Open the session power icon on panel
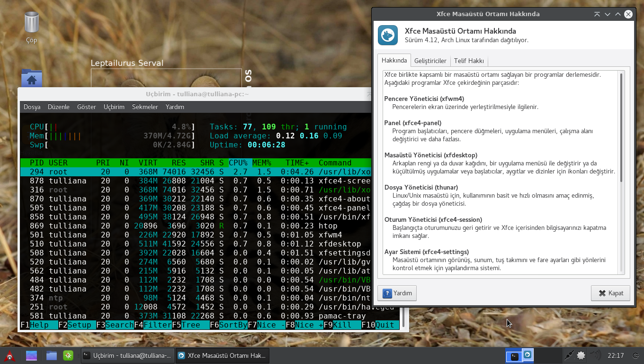644x364 pixels. tap(635, 355)
